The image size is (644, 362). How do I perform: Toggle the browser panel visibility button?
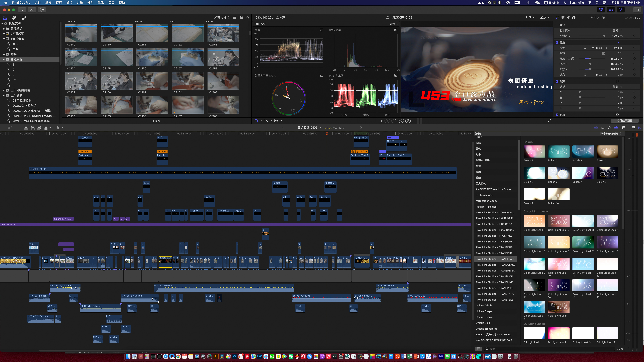(x=601, y=10)
